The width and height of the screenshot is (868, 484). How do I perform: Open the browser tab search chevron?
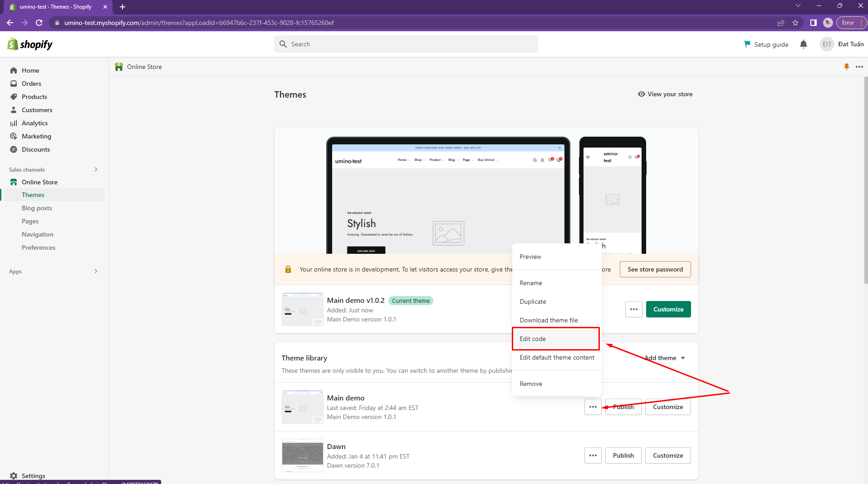798,6
